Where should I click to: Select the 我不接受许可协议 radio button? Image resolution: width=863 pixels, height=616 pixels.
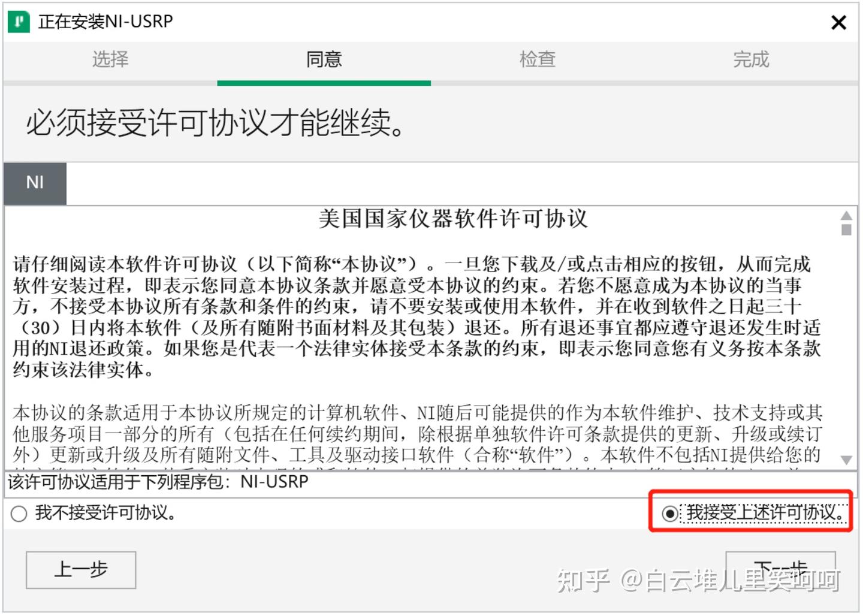tap(19, 513)
